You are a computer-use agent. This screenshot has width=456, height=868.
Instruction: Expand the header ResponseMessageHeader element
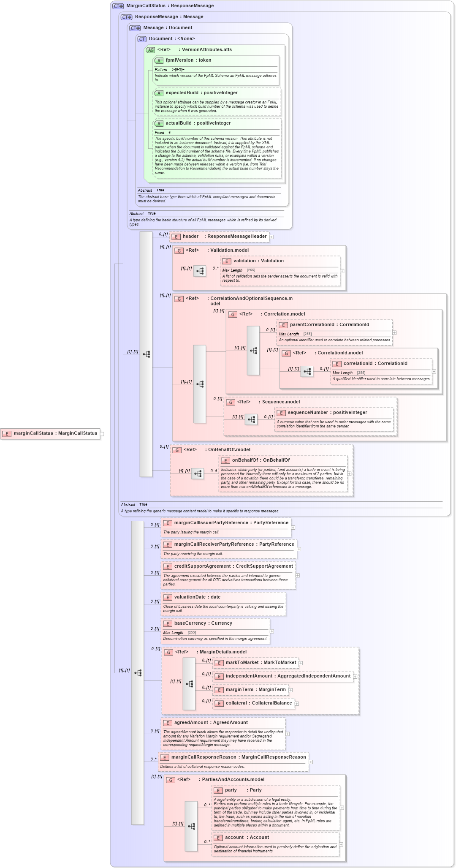[x=271, y=237]
